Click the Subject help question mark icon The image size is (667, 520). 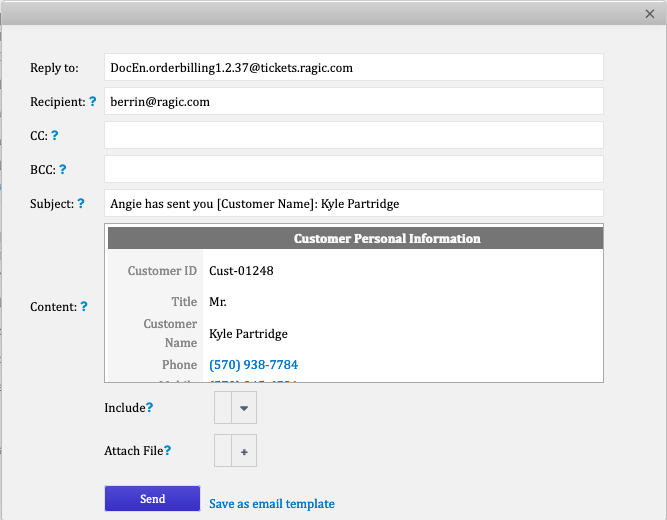(81, 204)
